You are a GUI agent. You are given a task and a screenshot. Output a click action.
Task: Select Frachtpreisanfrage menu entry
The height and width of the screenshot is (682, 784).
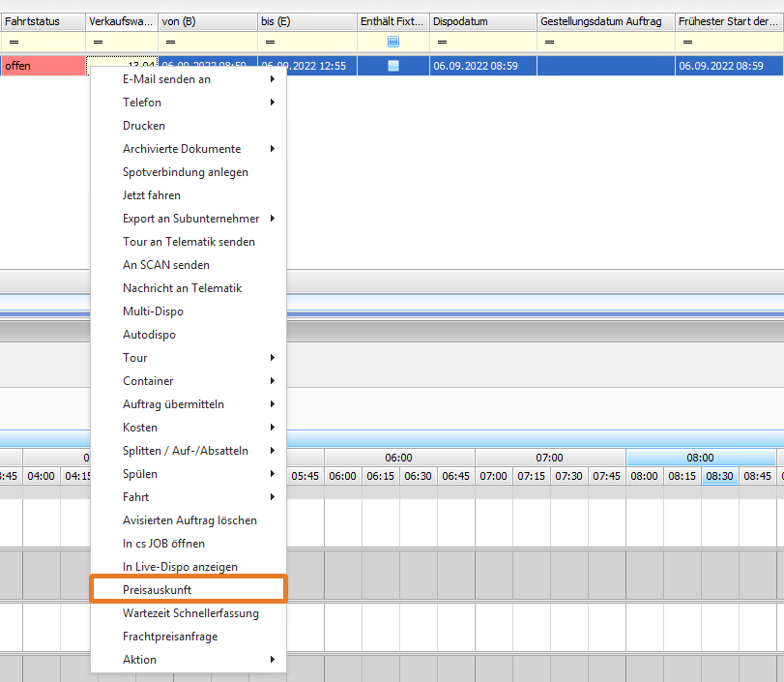pyautogui.click(x=170, y=637)
